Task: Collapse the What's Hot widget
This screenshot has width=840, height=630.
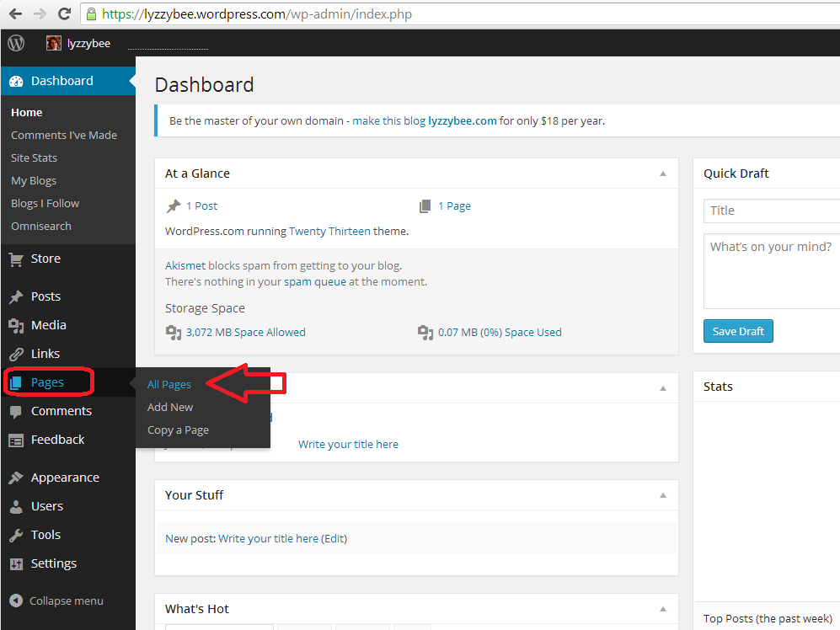Action: pos(663,609)
